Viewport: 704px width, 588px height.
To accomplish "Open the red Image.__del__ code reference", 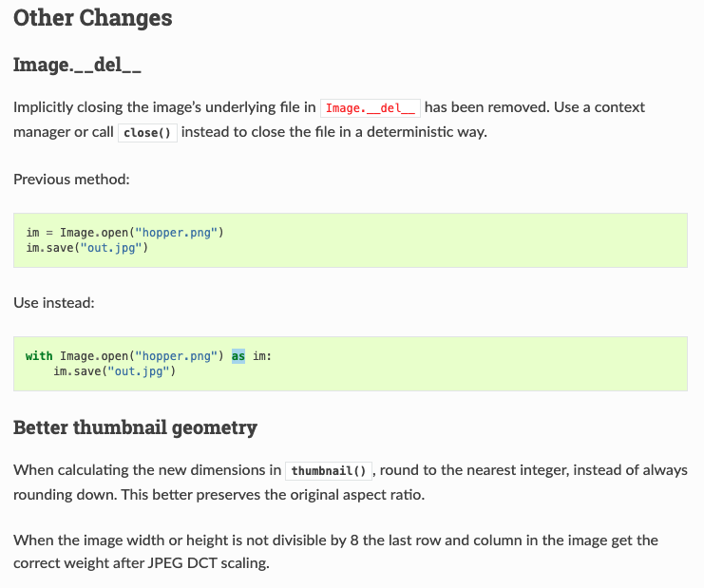I will coord(371,108).
